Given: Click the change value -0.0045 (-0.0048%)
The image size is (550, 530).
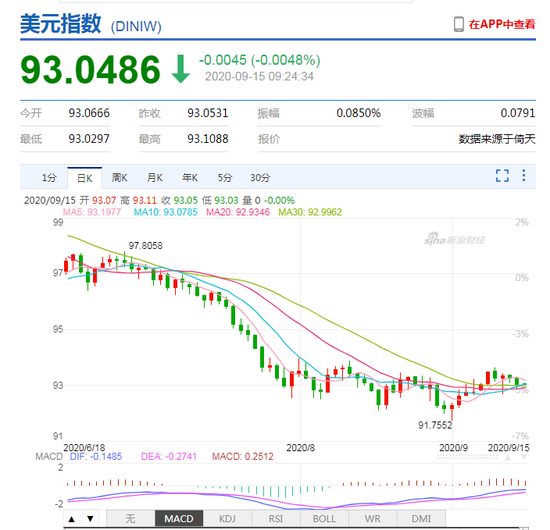Looking at the screenshot, I should [260, 60].
